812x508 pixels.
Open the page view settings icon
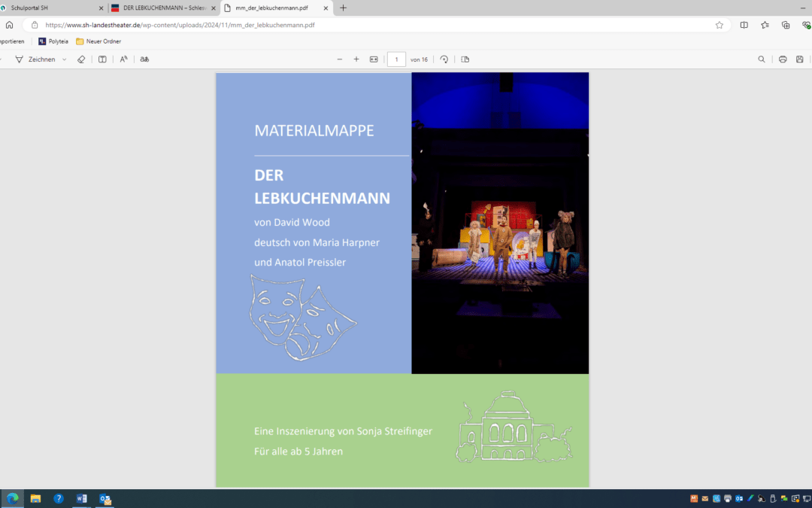[x=465, y=59]
